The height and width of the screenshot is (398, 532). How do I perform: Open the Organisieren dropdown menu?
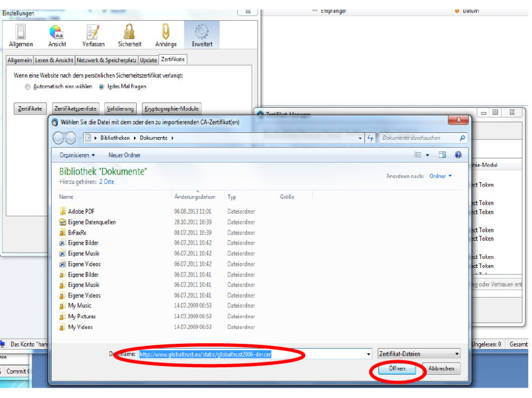coord(77,155)
